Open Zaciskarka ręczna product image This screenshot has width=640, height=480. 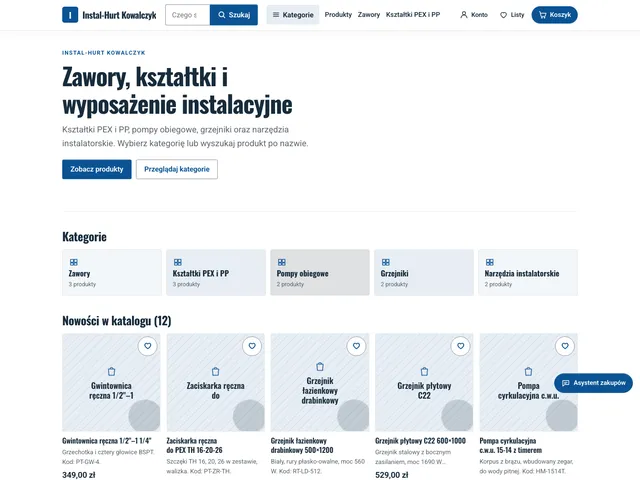pyautogui.click(x=216, y=382)
